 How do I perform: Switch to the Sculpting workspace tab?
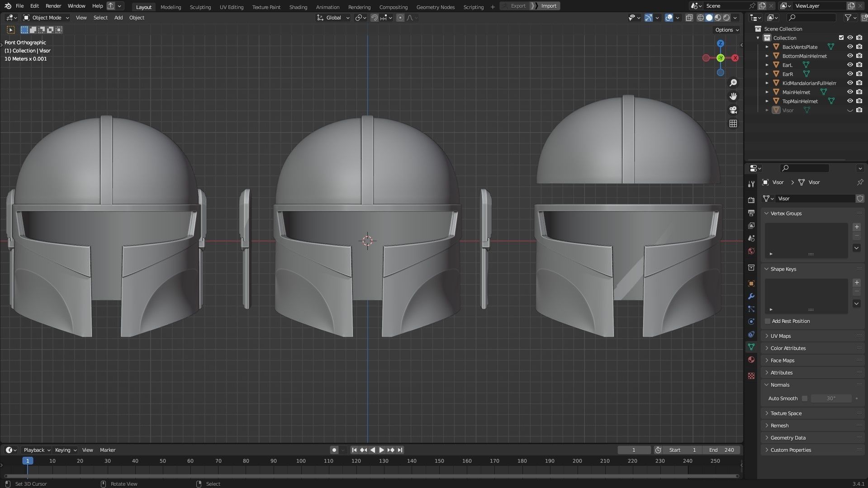point(200,7)
